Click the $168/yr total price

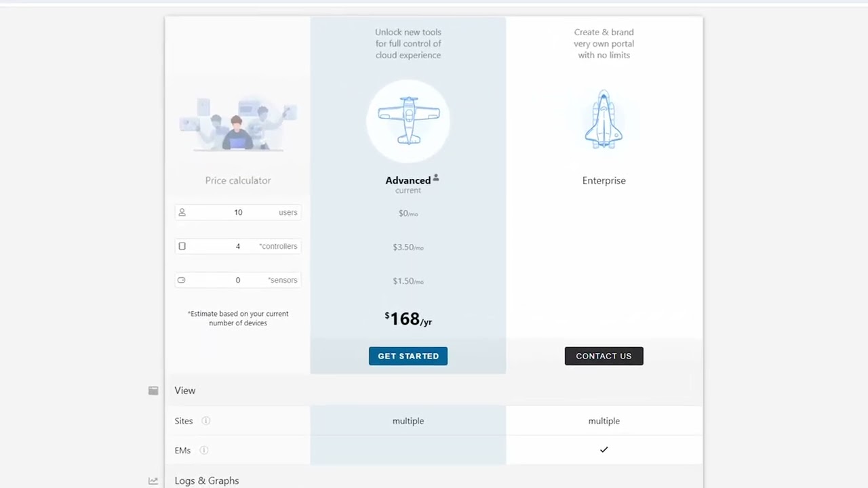click(408, 319)
